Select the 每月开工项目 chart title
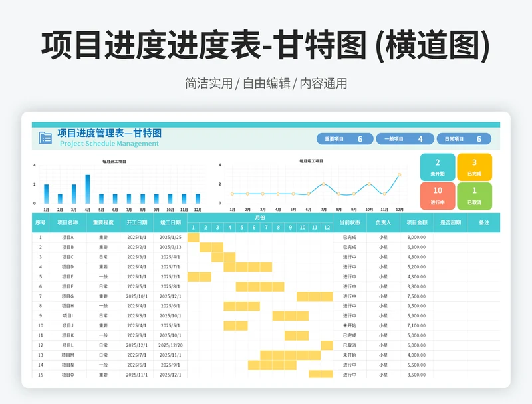 pyautogui.click(x=114, y=162)
